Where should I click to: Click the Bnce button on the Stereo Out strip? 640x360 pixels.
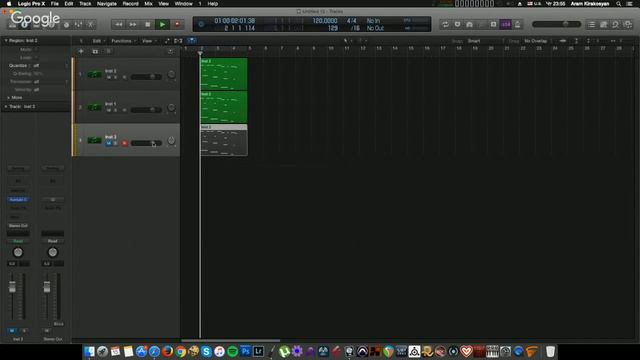tap(59, 324)
